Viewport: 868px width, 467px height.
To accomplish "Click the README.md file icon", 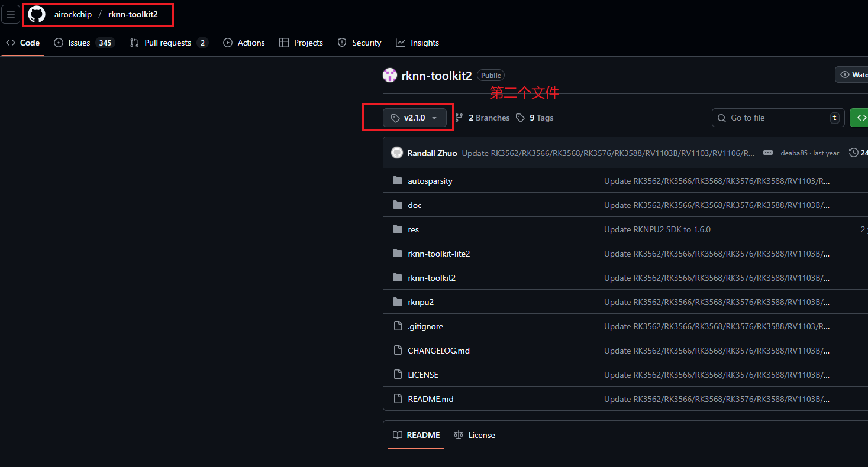I will (398, 398).
